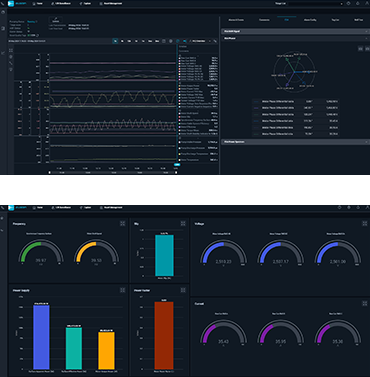Toggle the highlighted blue toolbar toggle button

click(185, 41)
